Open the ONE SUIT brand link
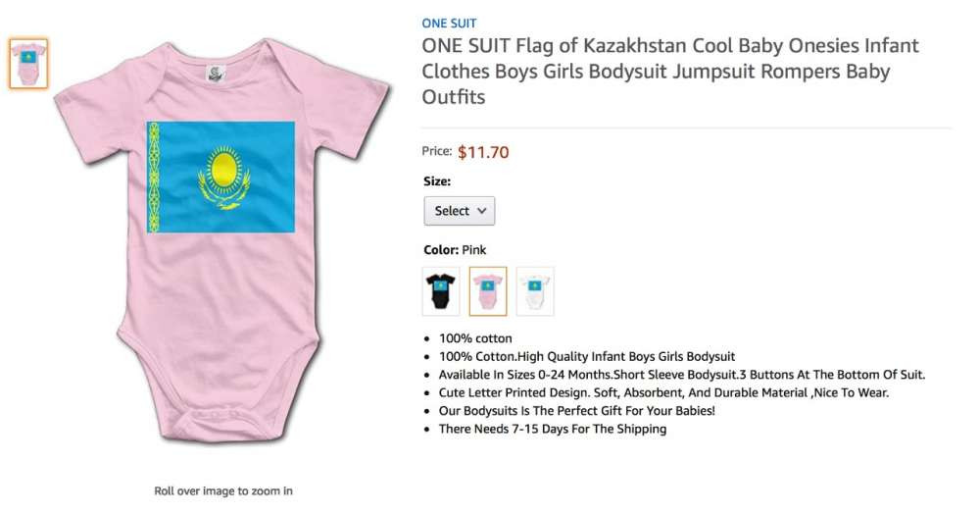The image size is (980, 514). [x=449, y=23]
